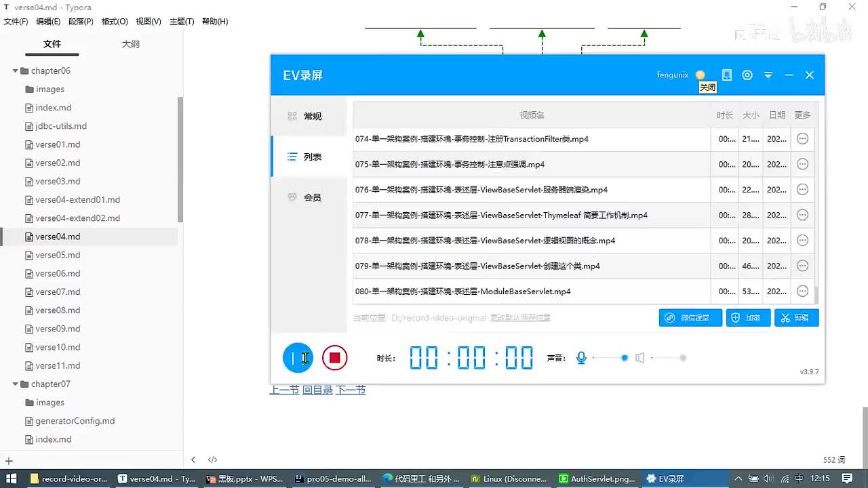Click the plus new file icon in Typora
This screenshot has height=488, width=868.
pos(9,461)
